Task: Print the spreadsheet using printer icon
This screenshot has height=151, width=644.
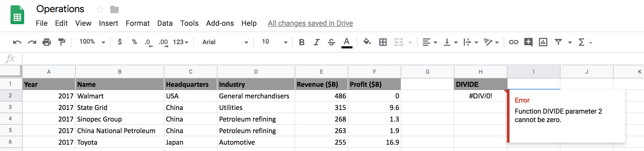Action: click(x=47, y=42)
